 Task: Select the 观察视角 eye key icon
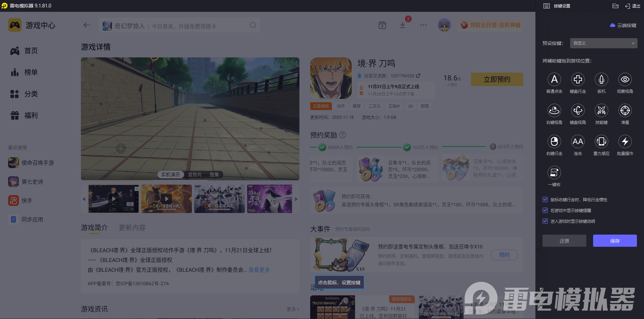(x=625, y=79)
